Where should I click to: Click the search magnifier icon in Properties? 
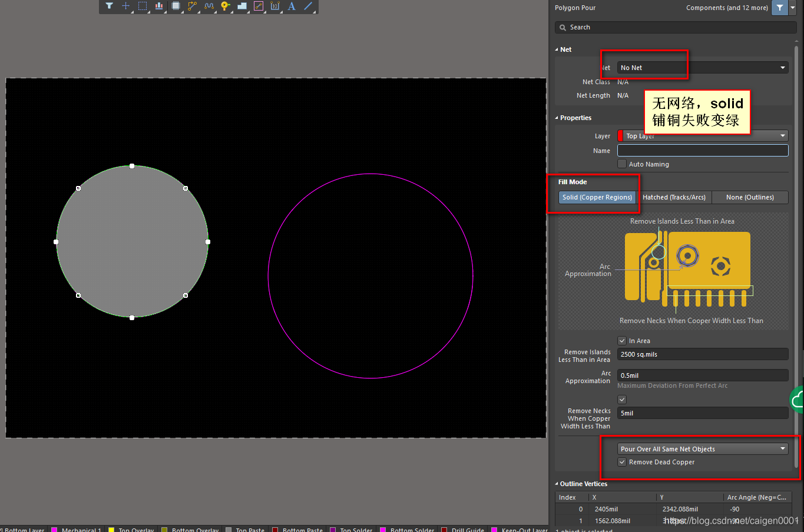coord(563,28)
